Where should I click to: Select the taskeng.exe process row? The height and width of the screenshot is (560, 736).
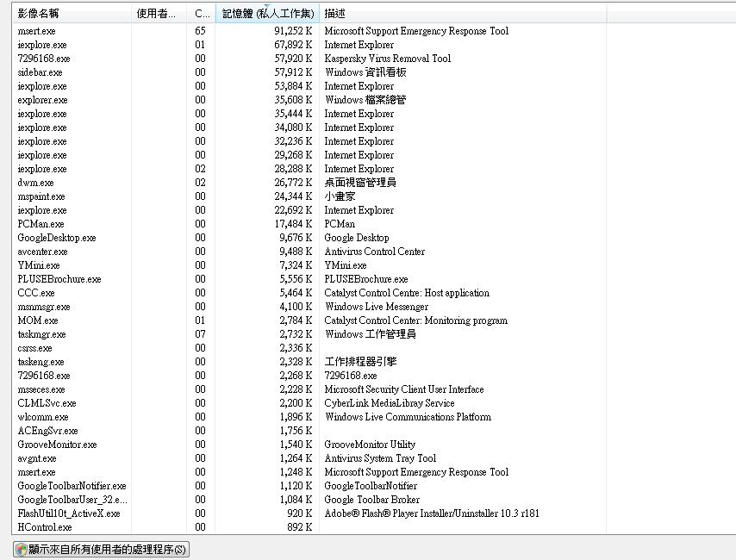click(x=309, y=362)
